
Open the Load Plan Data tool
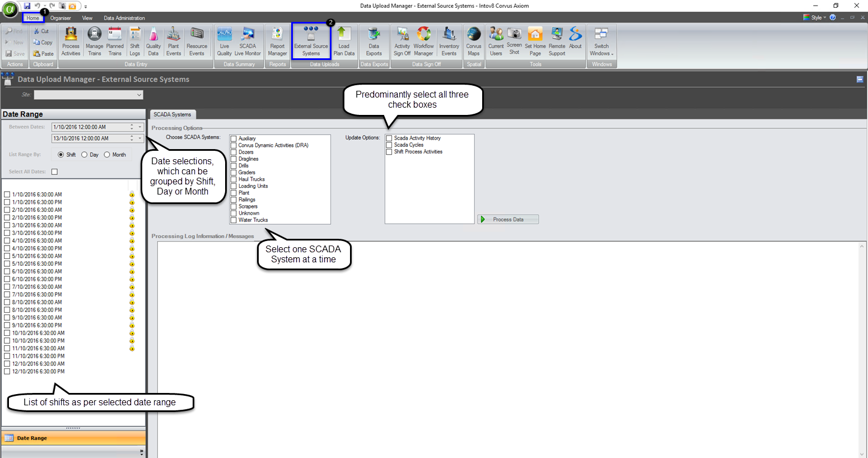tap(344, 39)
